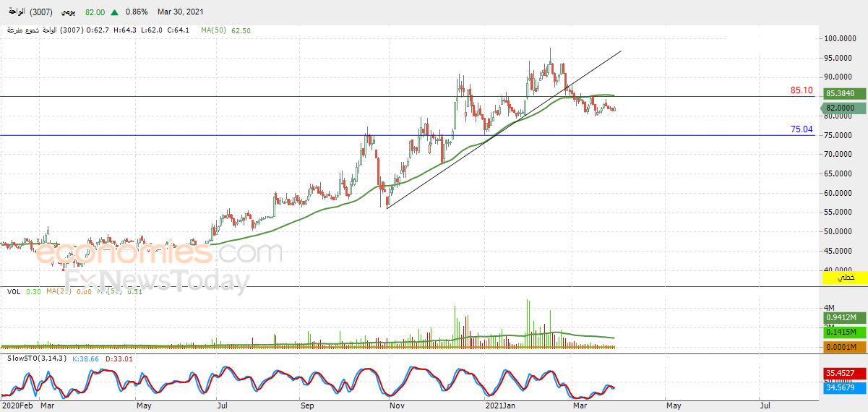Click the 4M volume axis label

click(x=830, y=309)
